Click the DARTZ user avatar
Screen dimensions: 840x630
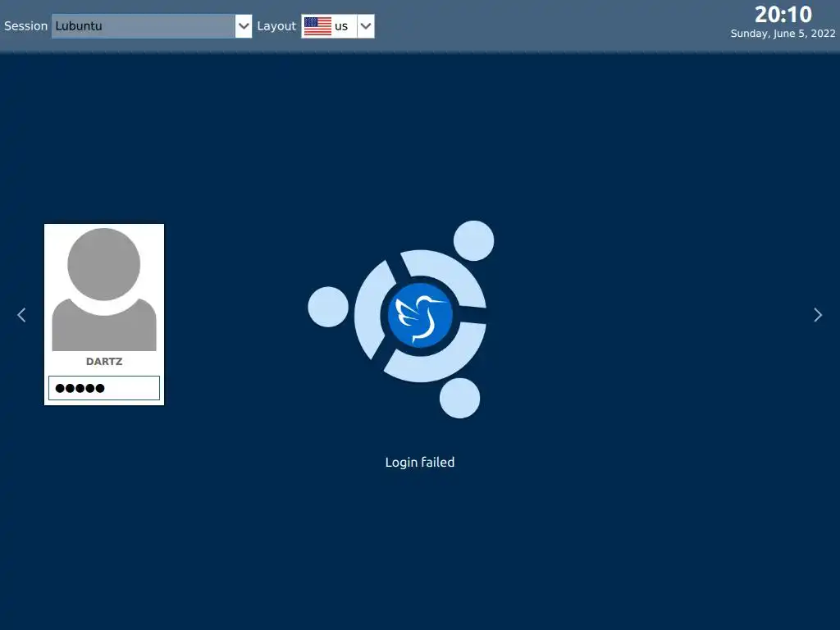tap(104, 290)
